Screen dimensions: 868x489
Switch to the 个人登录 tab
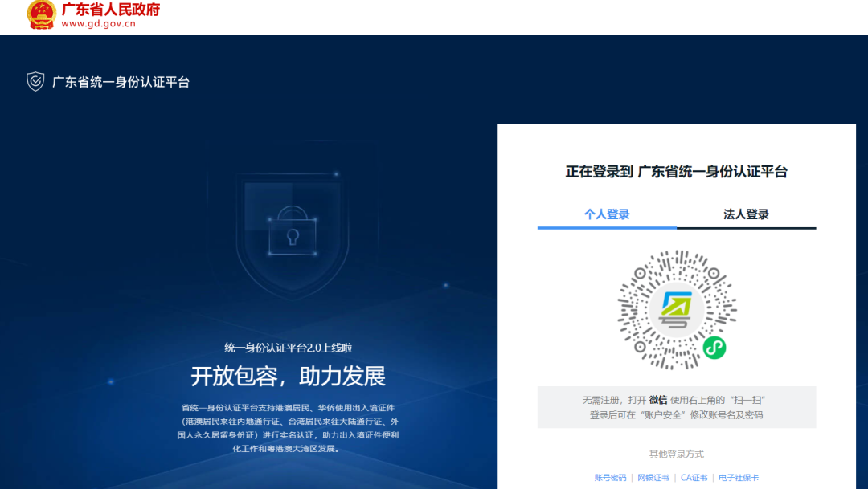[x=607, y=214]
